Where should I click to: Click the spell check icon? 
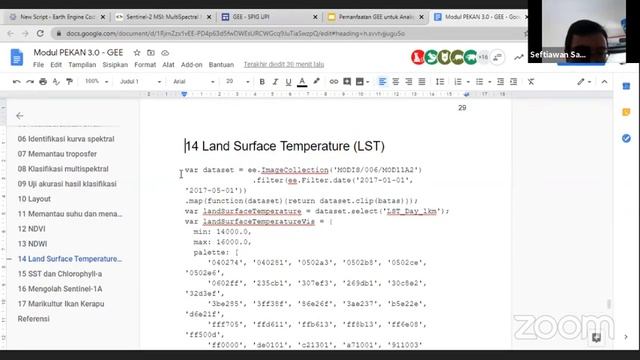pos(56,82)
